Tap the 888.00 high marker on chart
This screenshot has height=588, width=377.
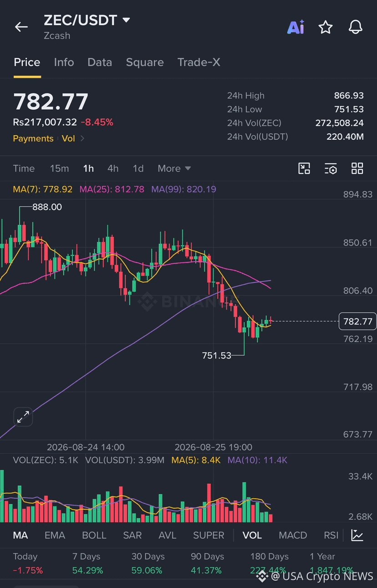click(x=47, y=207)
